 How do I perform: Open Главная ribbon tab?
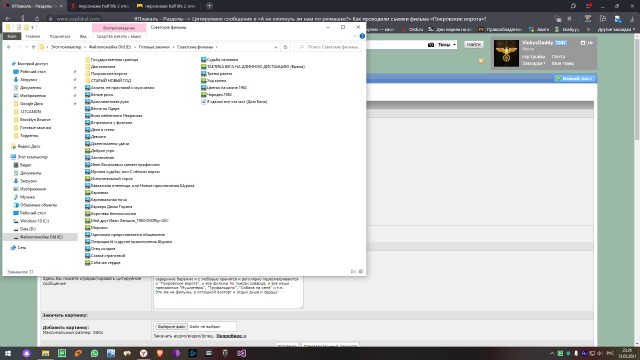(x=33, y=36)
